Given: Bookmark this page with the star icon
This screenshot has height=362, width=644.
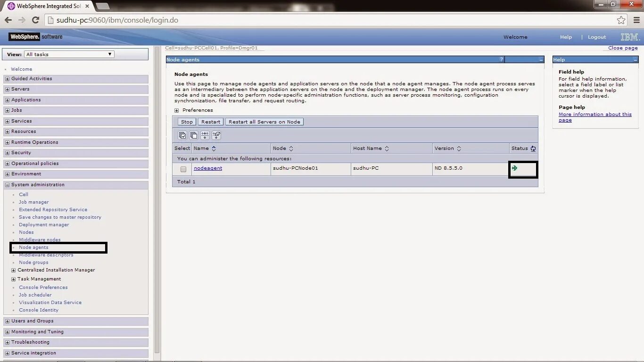Looking at the screenshot, I should (621, 20).
